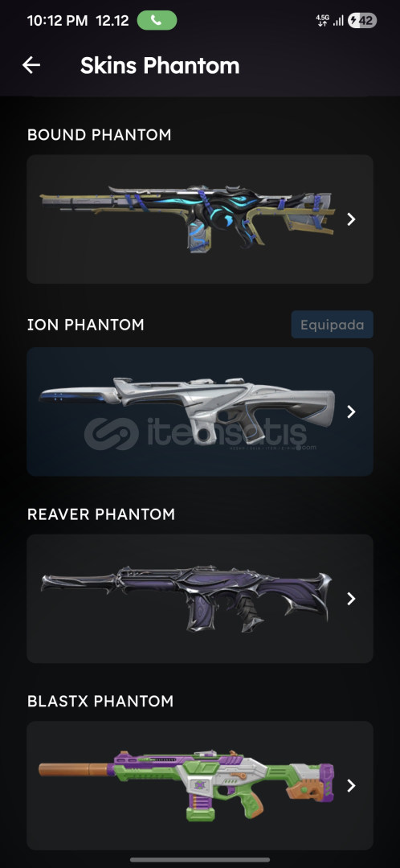Open BlastX Phantom chevron arrow

tap(351, 785)
